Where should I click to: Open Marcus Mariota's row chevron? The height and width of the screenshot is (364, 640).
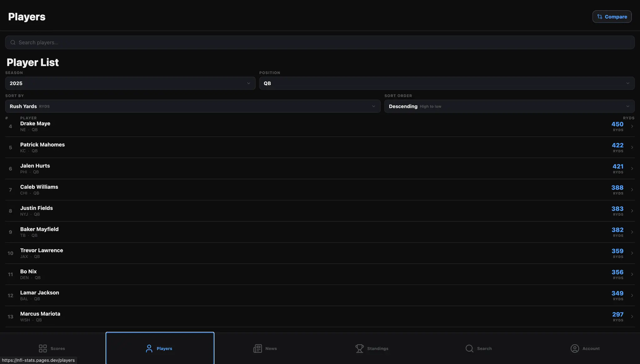tap(632, 317)
